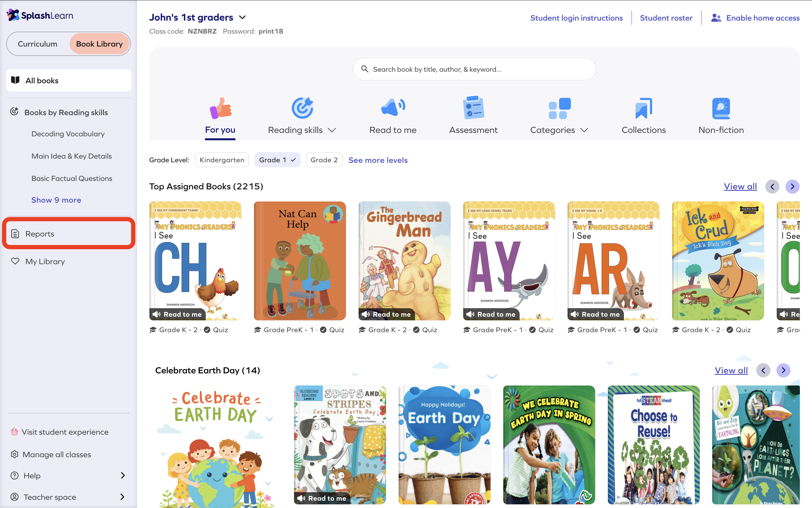Click the Help question mark icon
Image resolution: width=812 pixels, height=508 pixels.
(14, 476)
